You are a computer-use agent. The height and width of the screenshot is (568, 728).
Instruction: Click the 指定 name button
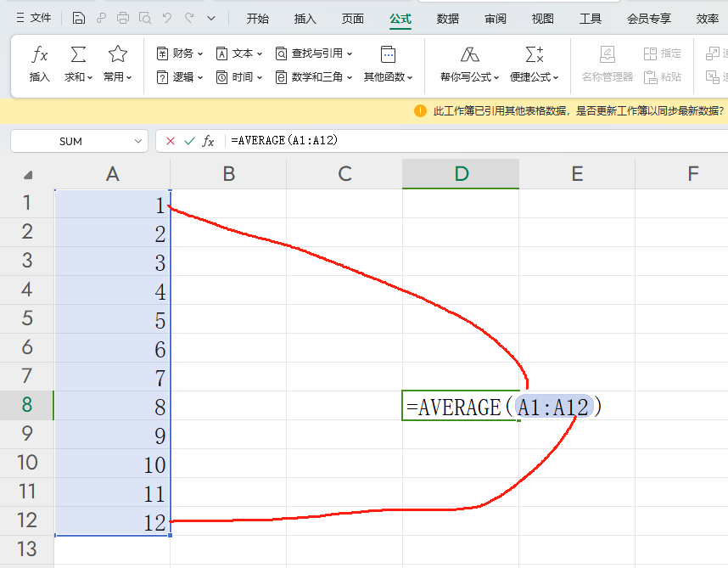coord(663,53)
